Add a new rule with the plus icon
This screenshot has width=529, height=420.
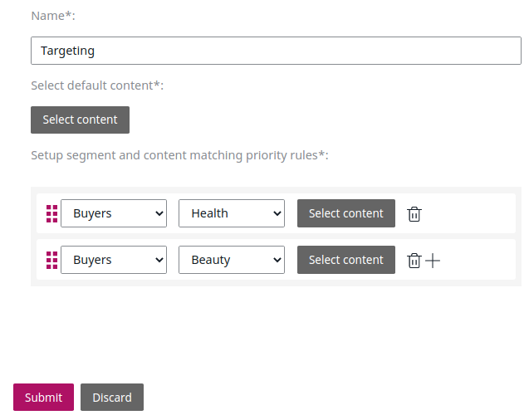(x=433, y=260)
